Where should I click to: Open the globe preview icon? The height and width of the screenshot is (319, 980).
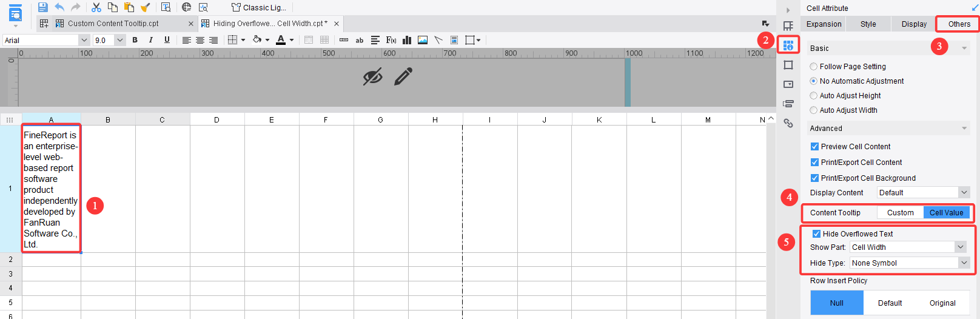187,7
